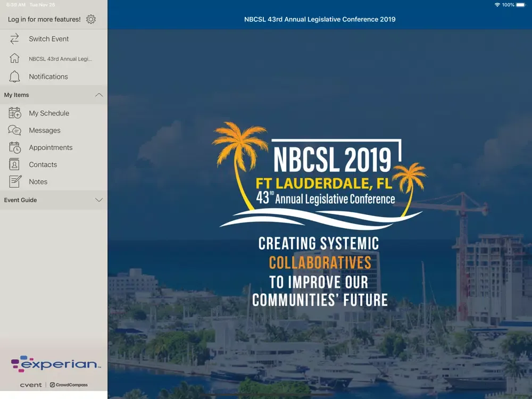This screenshot has height=399, width=532.
Task: Open Notifications menu item
Action: click(x=54, y=77)
